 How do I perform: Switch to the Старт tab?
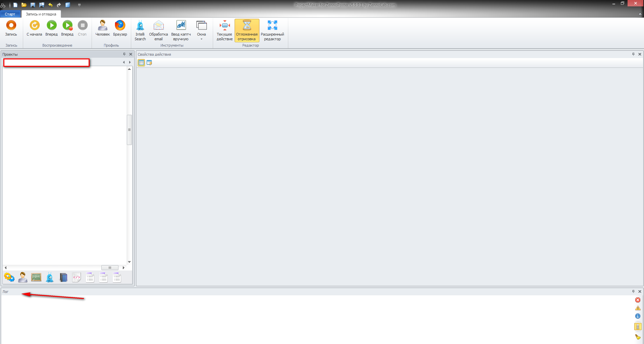[x=10, y=14]
